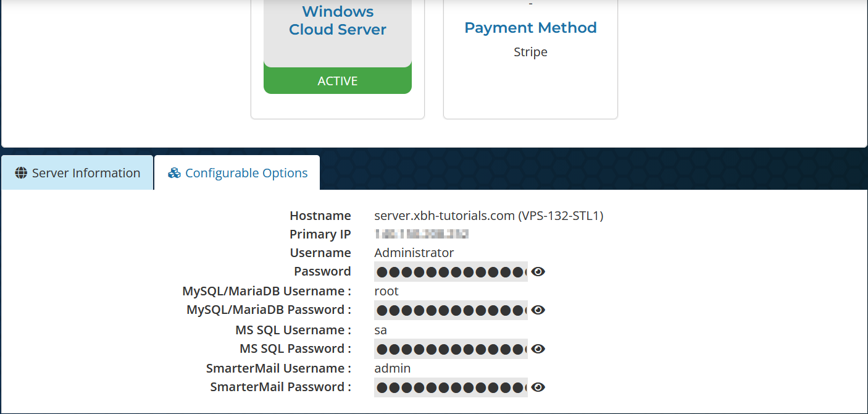Screen dimensions: 868x414
Task: Click the root MySQL/MariaDB username value
Action: 386,291
